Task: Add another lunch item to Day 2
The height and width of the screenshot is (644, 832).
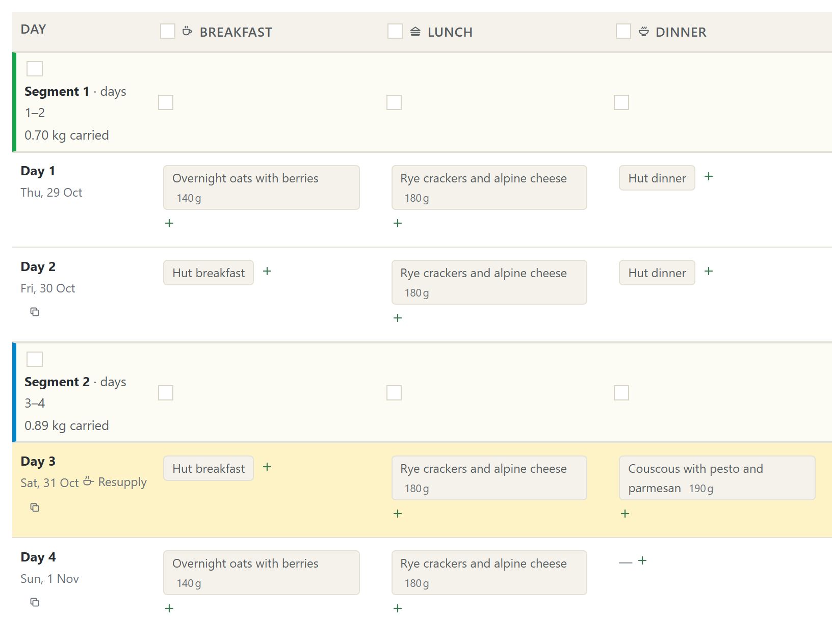Action: click(398, 318)
